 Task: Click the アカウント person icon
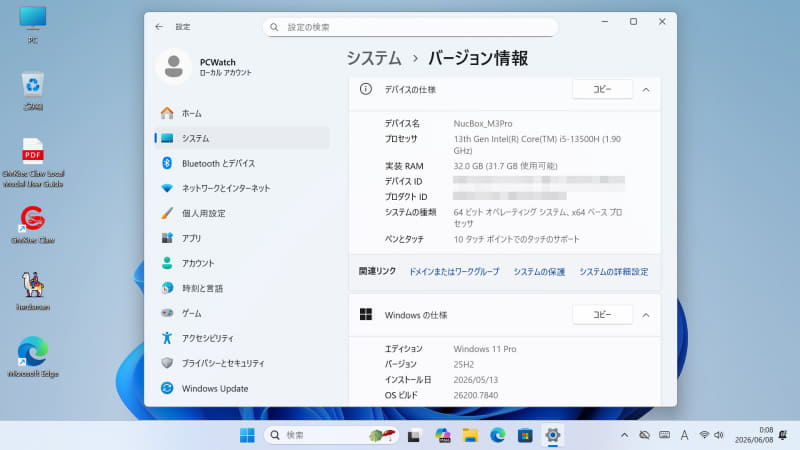[x=167, y=263]
